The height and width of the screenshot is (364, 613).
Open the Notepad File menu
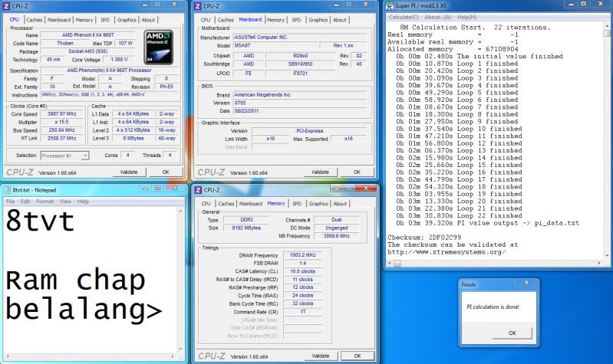(12, 201)
